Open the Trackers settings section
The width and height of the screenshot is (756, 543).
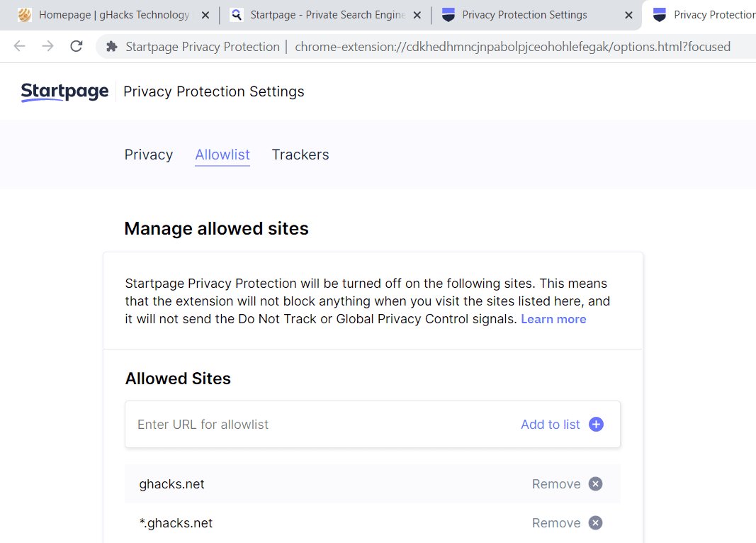[x=300, y=155]
